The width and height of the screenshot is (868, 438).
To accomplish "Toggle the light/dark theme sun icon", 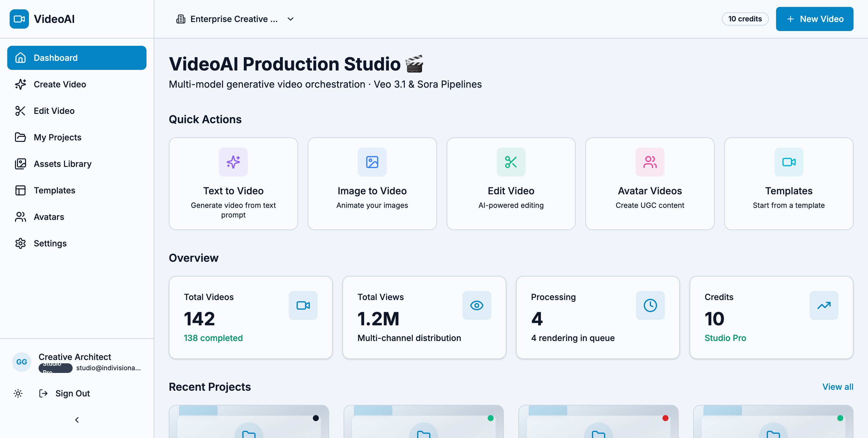I will (x=18, y=393).
